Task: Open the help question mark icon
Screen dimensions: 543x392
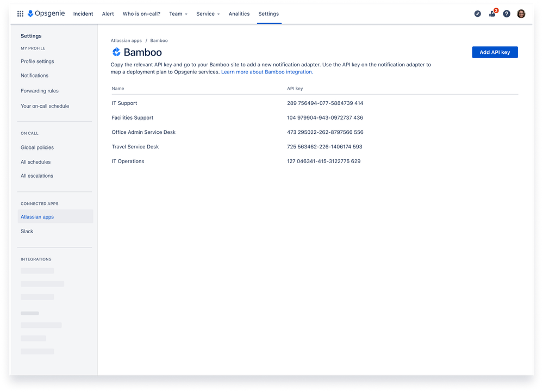Action: click(x=507, y=14)
